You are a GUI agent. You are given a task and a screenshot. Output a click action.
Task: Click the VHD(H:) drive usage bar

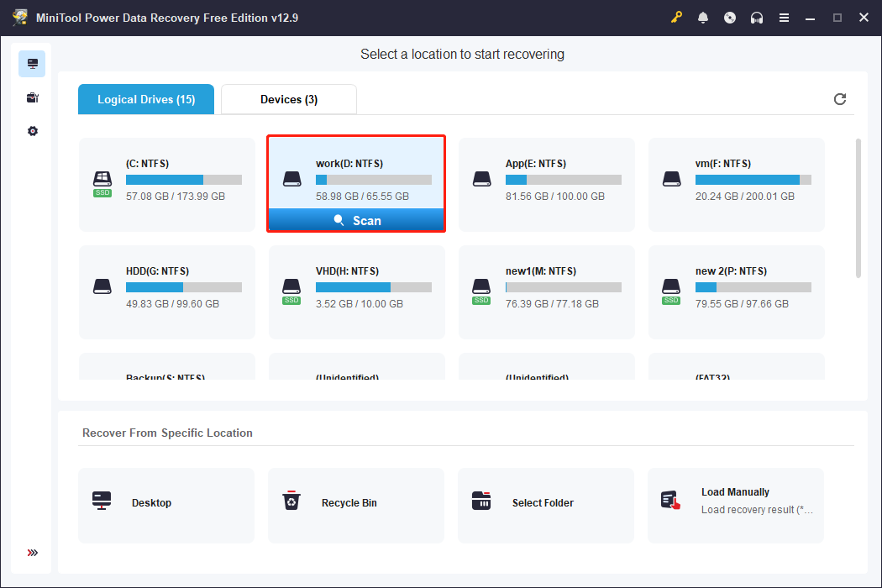pyautogui.click(x=374, y=287)
